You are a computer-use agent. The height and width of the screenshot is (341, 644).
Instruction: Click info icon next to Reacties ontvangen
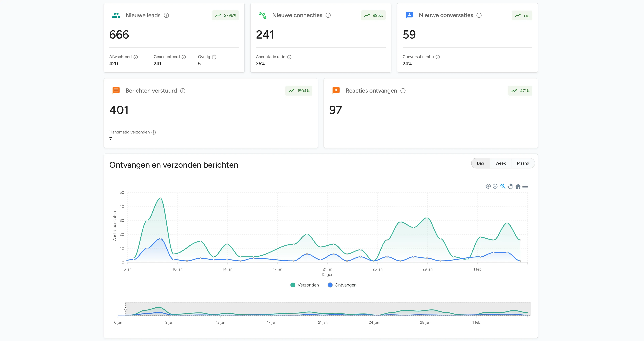(403, 91)
